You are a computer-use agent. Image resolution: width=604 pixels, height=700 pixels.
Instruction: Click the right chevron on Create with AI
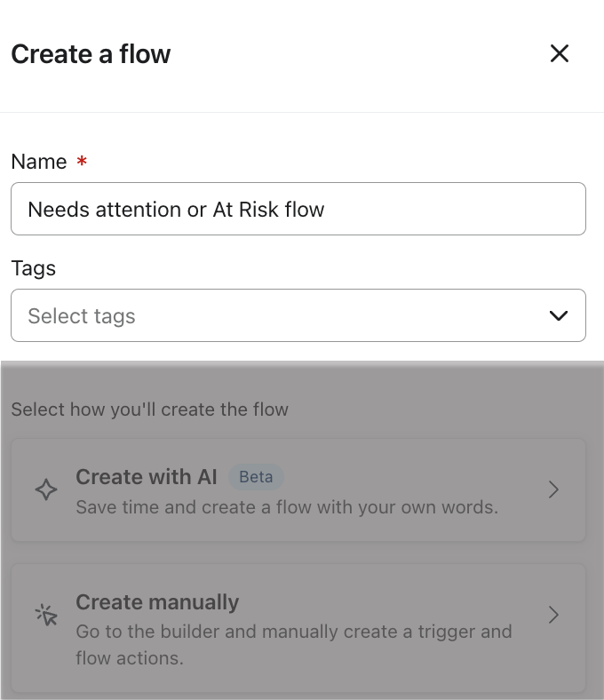click(553, 489)
